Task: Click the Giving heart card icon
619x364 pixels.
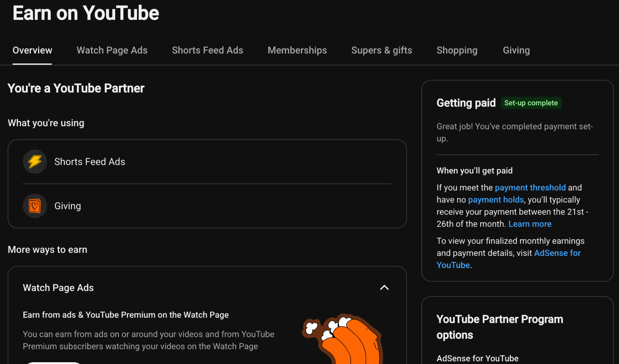Action: [x=35, y=206]
